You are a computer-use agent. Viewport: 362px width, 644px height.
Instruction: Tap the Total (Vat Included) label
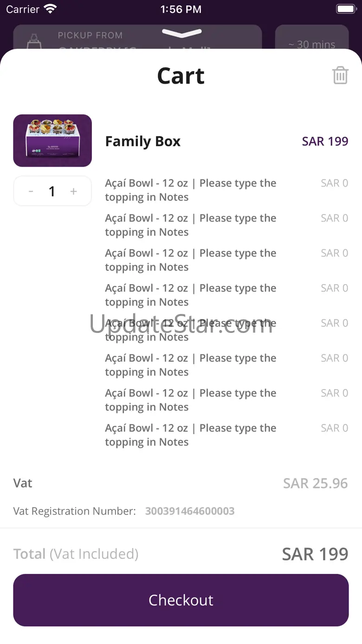(x=76, y=554)
